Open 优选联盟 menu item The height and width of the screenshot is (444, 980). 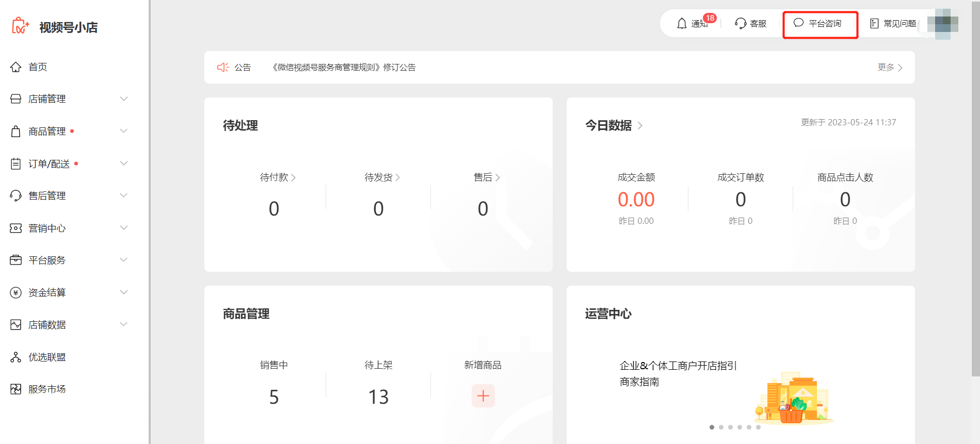point(47,357)
